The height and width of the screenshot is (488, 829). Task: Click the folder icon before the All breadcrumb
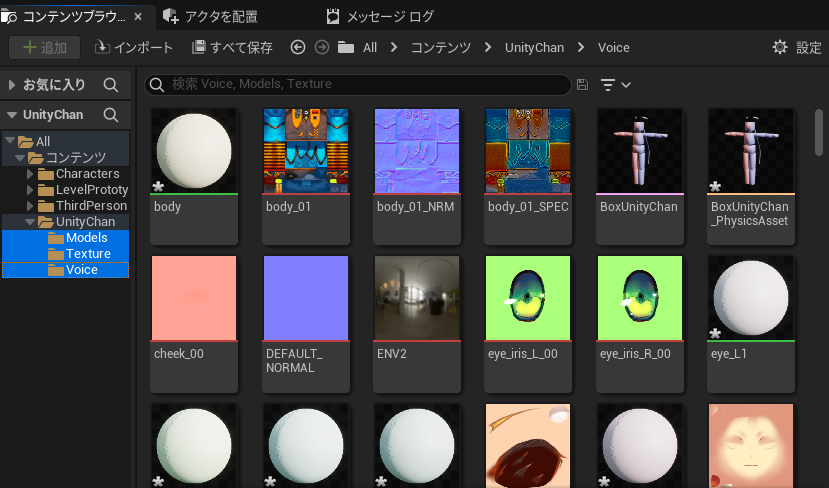click(346, 48)
